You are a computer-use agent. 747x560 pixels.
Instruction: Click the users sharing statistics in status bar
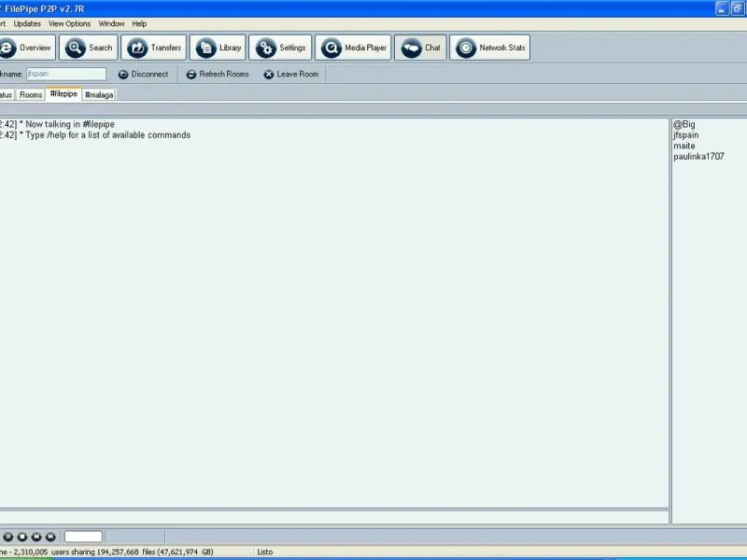click(106, 552)
